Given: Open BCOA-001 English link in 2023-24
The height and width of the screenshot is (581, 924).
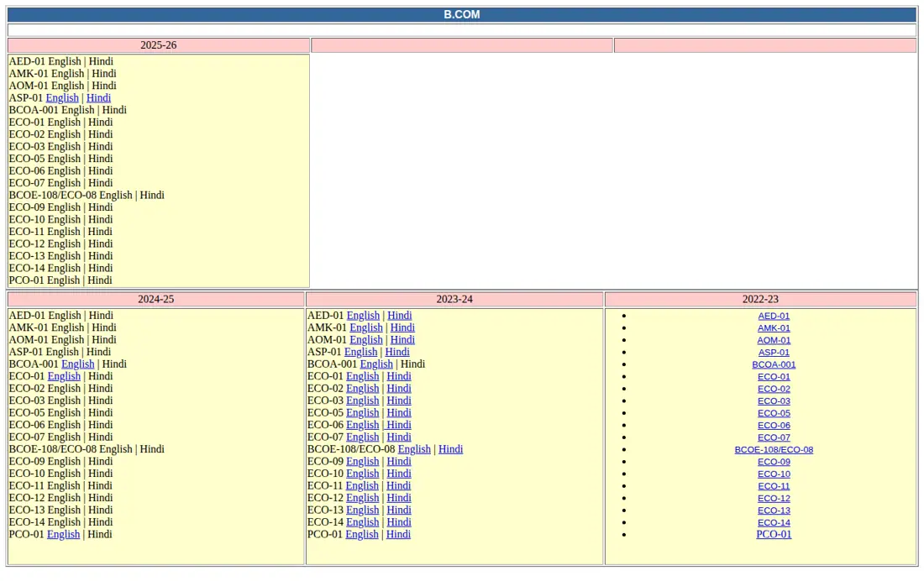Looking at the screenshot, I should pos(376,364).
